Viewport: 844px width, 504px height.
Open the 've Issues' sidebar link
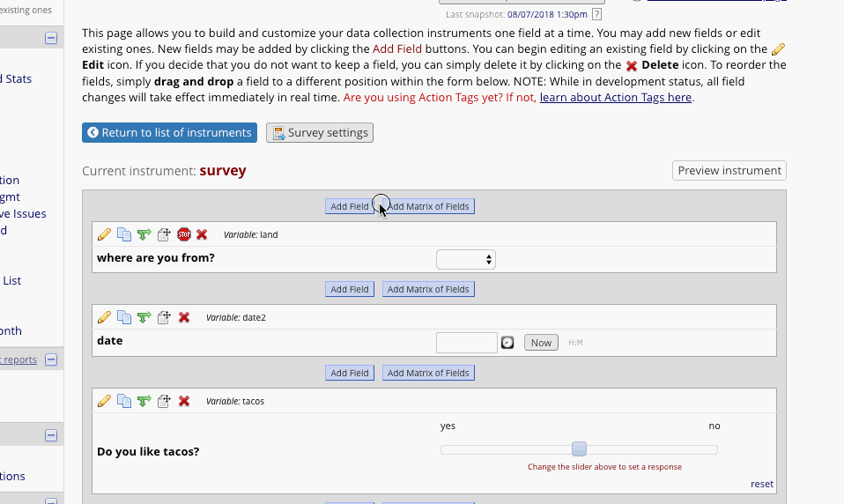point(23,214)
